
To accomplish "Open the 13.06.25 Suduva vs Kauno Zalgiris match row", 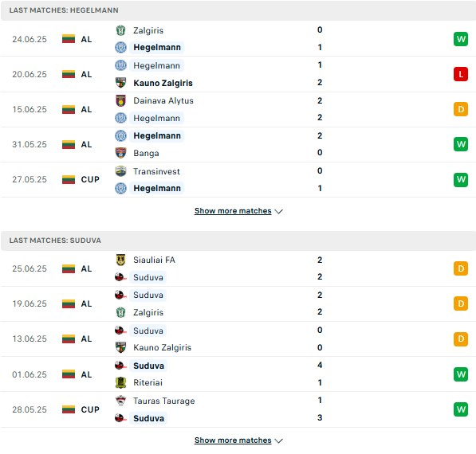I will coord(238,339).
